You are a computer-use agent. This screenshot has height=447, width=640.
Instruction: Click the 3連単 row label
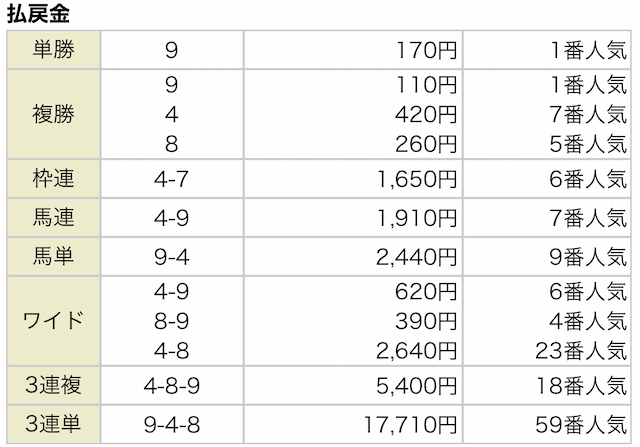pos(53,423)
